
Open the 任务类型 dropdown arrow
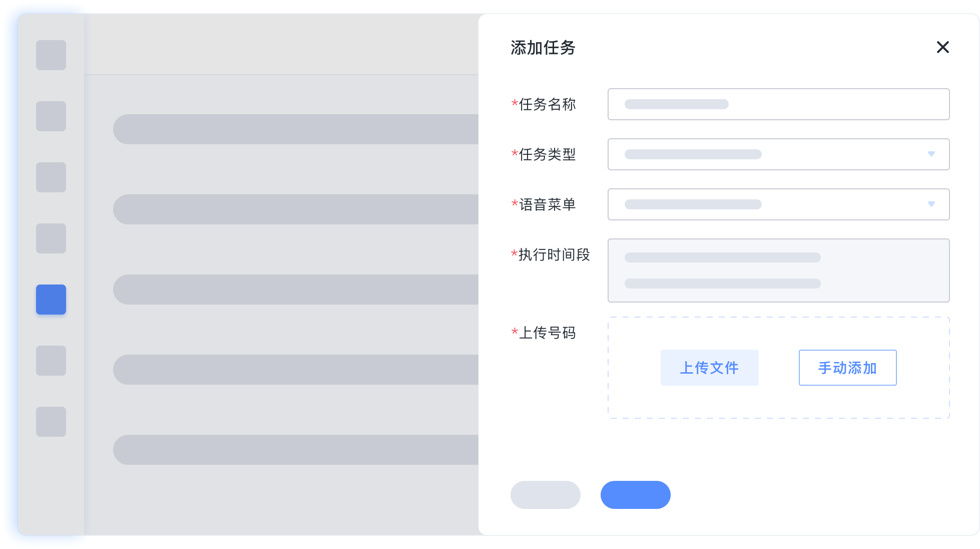click(x=931, y=154)
